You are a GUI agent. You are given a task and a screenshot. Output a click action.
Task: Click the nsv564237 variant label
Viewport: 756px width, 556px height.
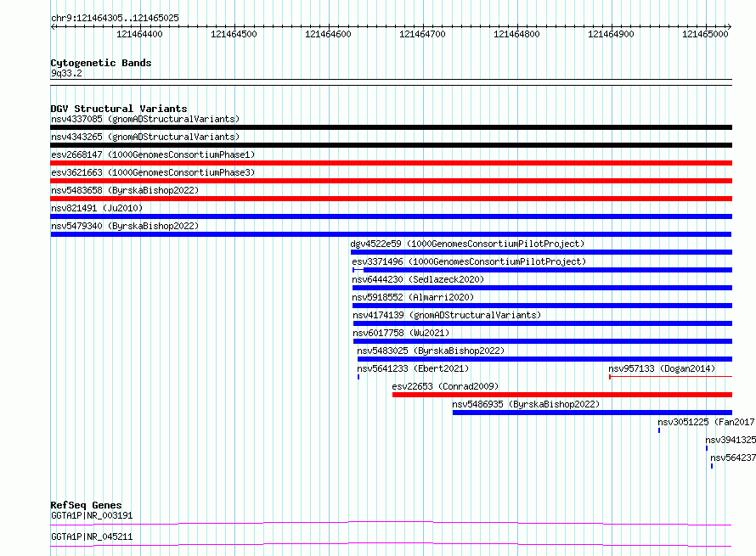[x=733, y=458]
